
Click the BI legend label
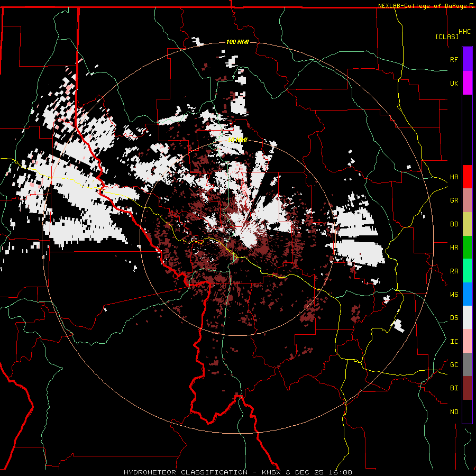coord(454,388)
